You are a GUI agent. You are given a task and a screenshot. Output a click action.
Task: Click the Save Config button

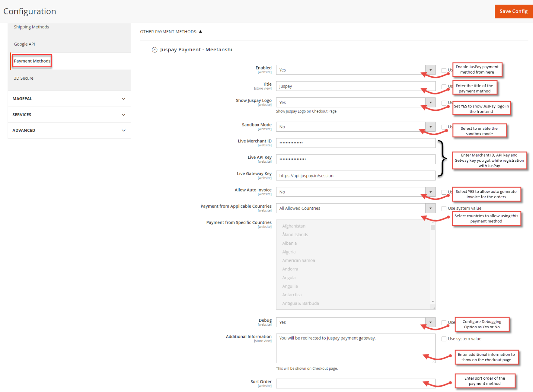513,11
